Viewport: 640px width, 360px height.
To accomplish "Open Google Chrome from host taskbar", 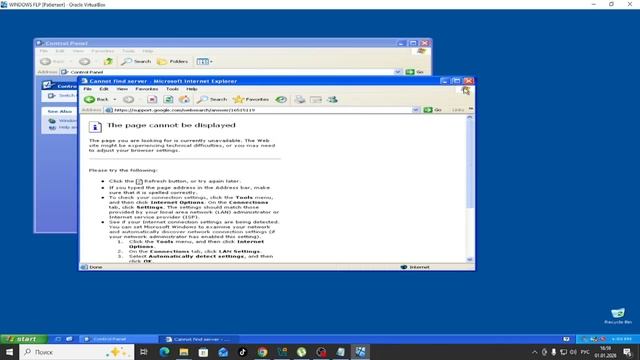I will tap(262, 352).
